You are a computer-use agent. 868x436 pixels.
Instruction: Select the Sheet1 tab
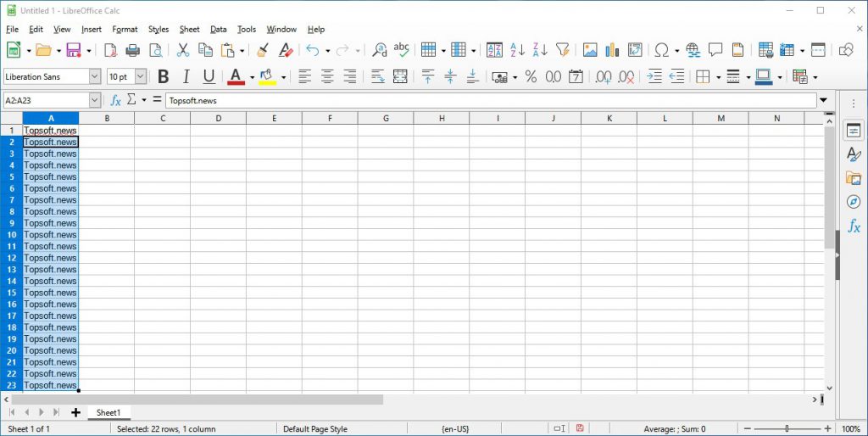108,412
